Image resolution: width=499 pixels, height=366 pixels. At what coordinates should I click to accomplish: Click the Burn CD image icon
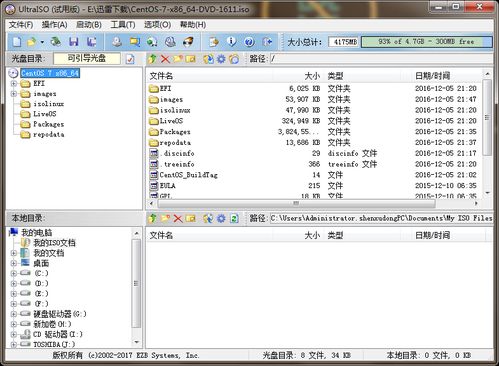tap(188, 42)
